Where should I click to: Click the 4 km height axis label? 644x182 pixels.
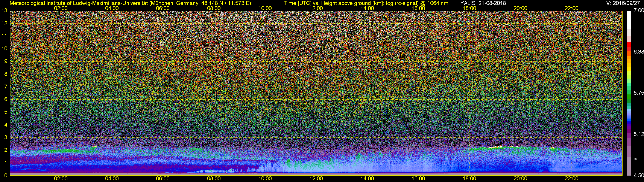pos(6,125)
